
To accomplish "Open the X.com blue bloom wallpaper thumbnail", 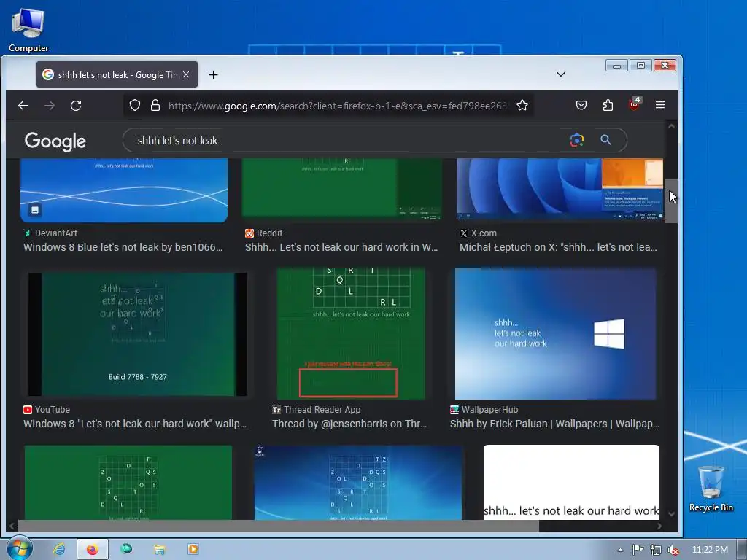I will (x=560, y=189).
